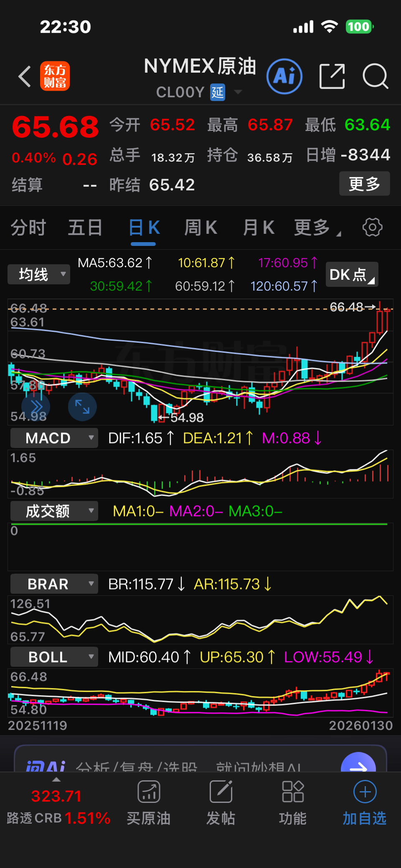
Task: Tap the 120:60.57 moving average label
Action: (x=284, y=286)
